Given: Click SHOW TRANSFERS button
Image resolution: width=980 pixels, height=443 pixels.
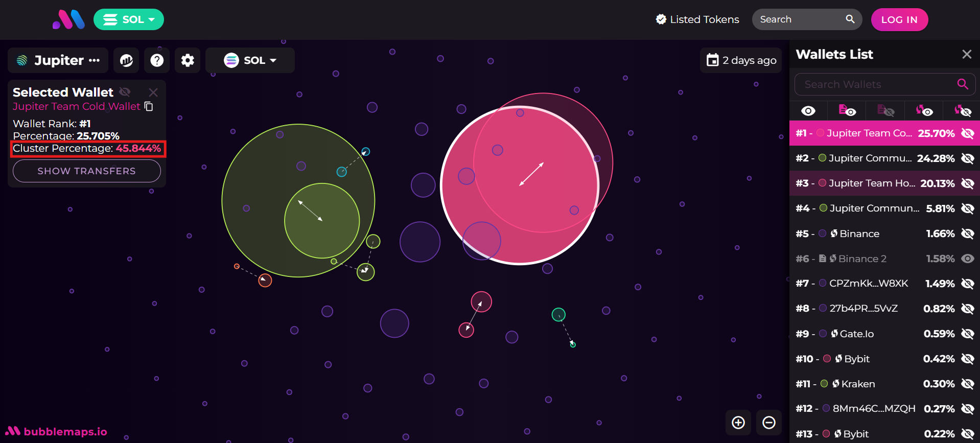Looking at the screenshot, I should (x=87, y=171).
